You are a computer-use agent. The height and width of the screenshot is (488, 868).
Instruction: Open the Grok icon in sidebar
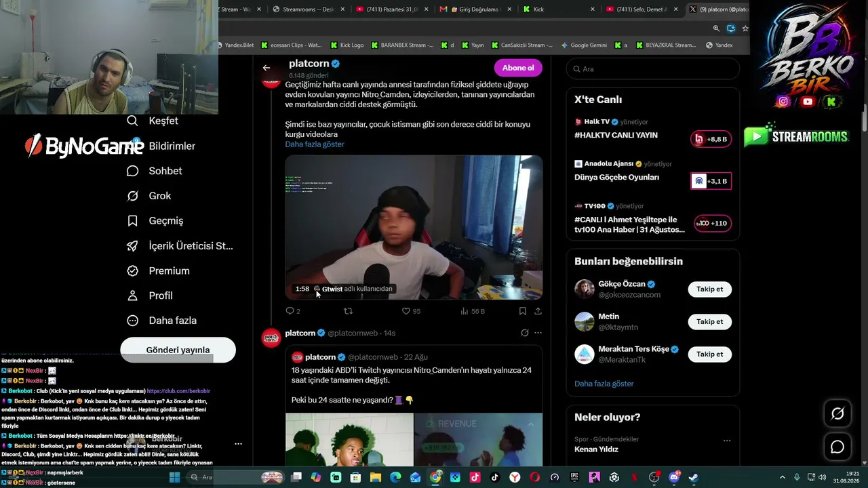tap(133, 196)
